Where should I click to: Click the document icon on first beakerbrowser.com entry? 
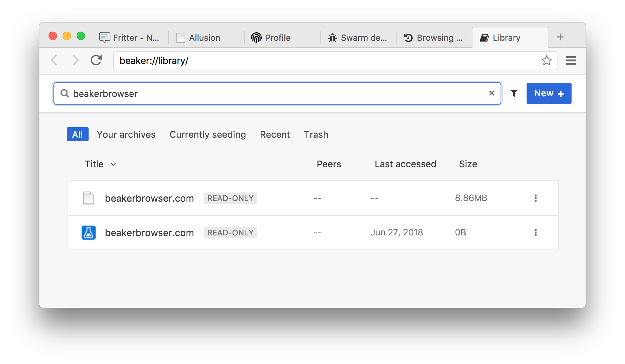click(88, 198)
